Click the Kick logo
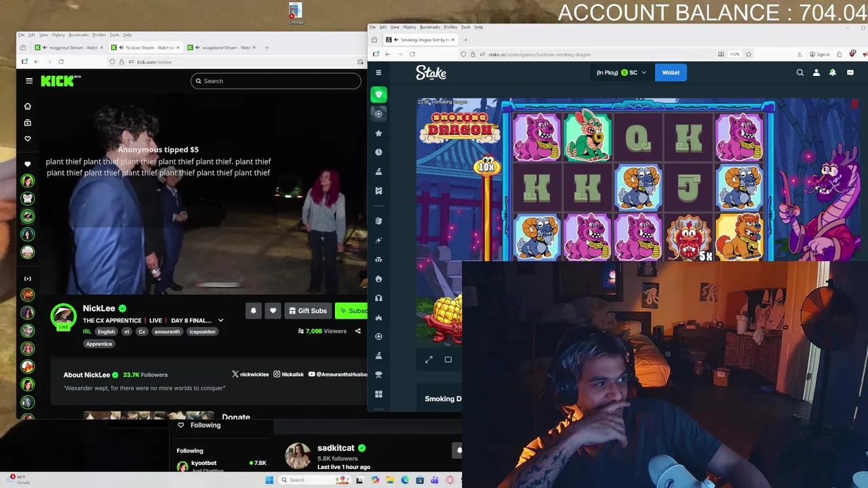Viewport: 868px width, 488px height. pos(60,81)
